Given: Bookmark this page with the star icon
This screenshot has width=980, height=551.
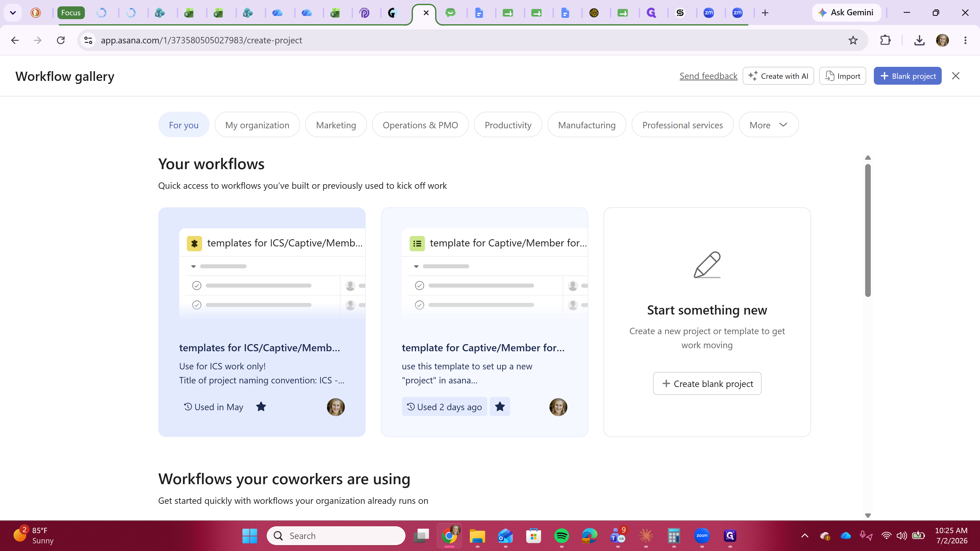Looking at the screenshot, I should coord(853,40).
